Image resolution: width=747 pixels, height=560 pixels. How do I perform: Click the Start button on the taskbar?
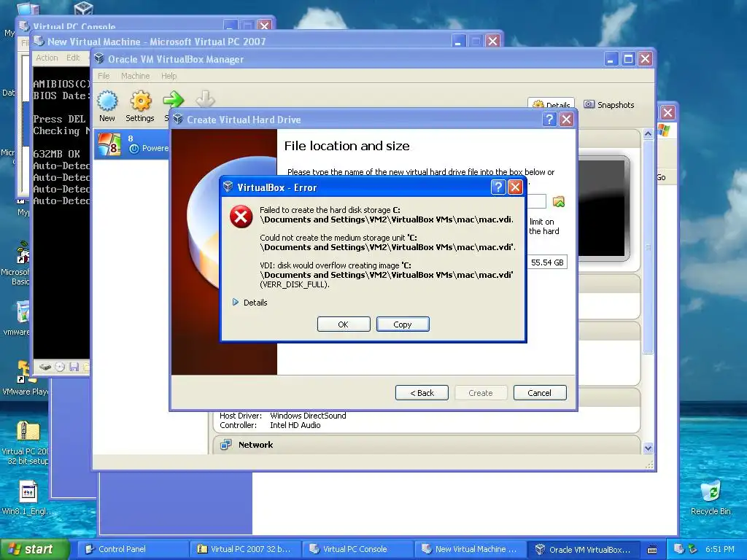[34, 549]
